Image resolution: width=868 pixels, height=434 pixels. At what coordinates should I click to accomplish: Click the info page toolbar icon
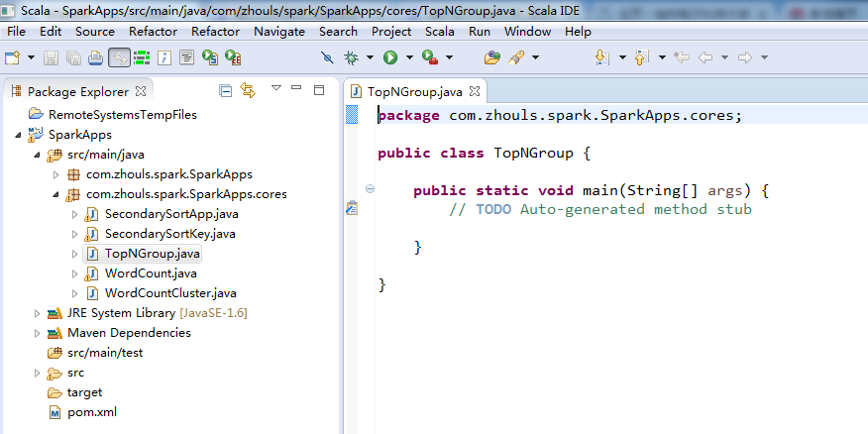tap(164, 57)
